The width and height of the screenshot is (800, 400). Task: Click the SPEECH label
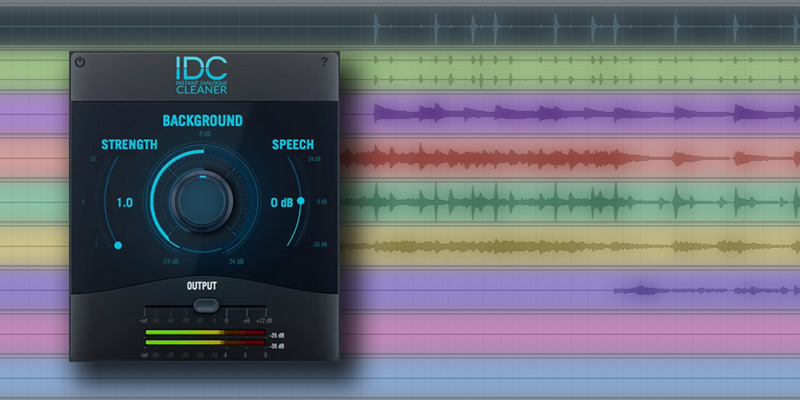(x=292, y=144)
